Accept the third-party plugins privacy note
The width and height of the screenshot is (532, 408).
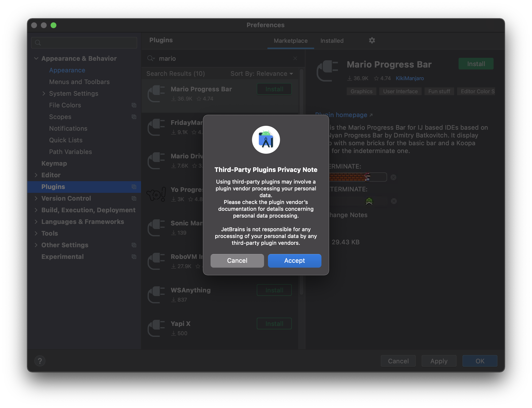(294, 261)
